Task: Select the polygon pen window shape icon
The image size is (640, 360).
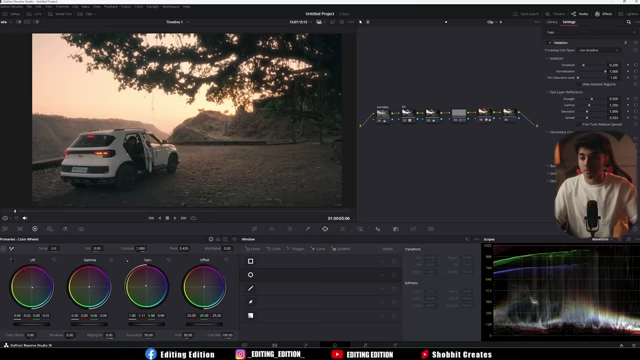Action: point(251,288)
